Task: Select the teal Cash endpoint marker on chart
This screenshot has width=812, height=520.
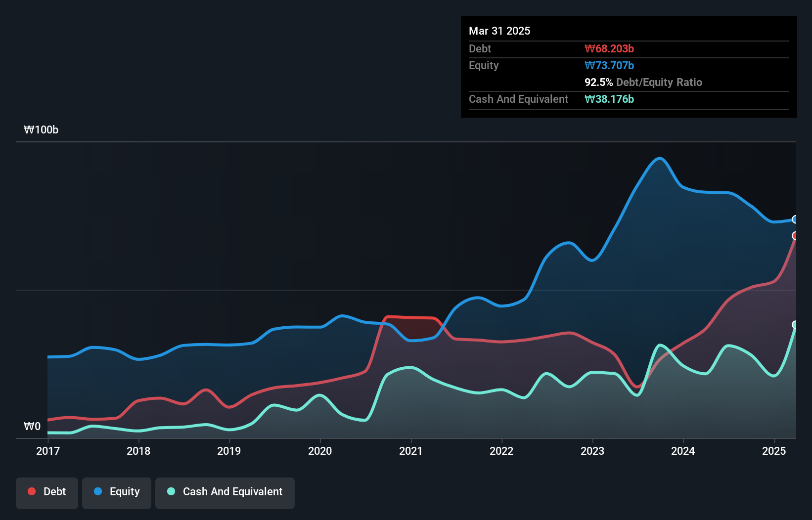Action: tap(795, 325)
